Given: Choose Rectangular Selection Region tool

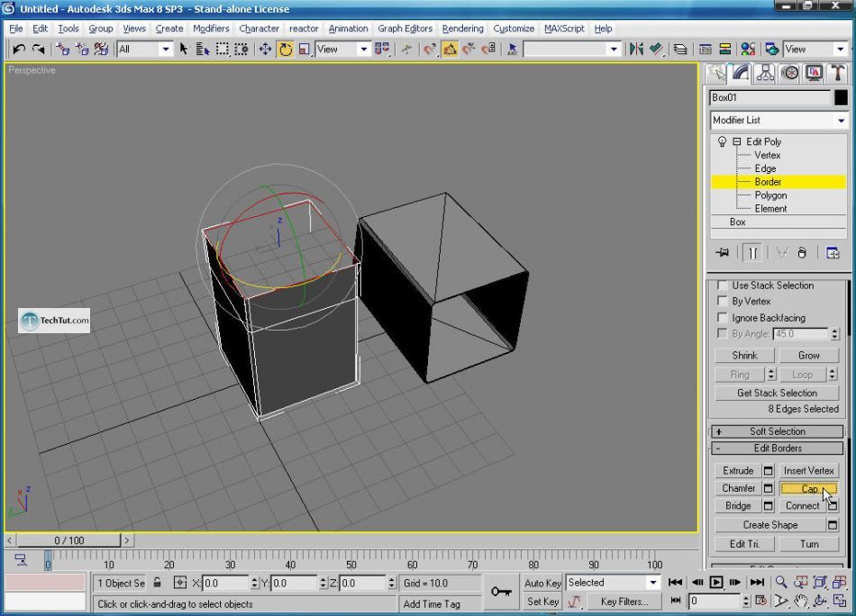Looking at the screenshot, I should click(223, 50).
